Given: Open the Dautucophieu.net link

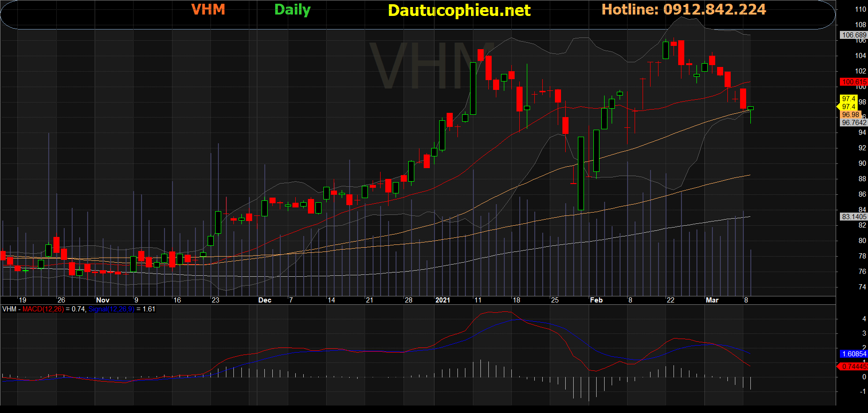Looking at the screenshot, I should (459, 10).
